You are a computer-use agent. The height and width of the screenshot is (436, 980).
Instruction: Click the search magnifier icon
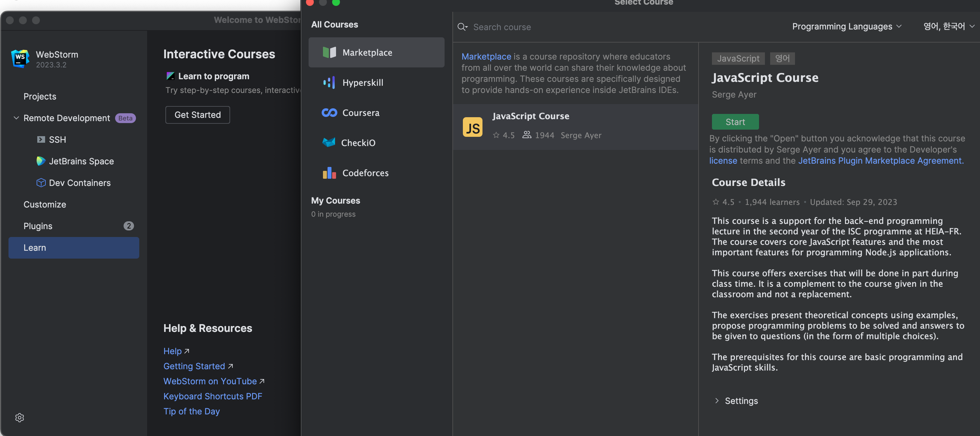(x=462, y=27)
